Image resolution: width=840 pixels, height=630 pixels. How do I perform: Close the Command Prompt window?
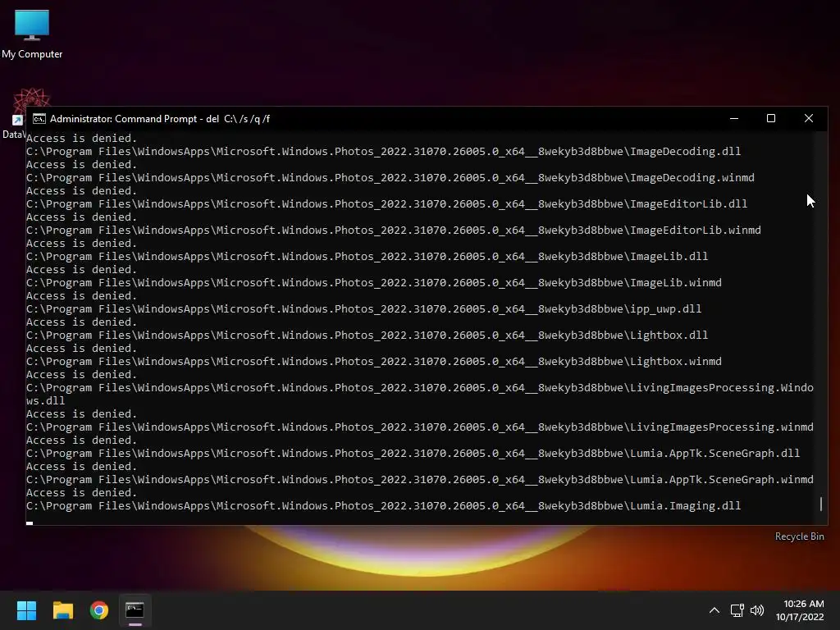[x=808, y=118]
